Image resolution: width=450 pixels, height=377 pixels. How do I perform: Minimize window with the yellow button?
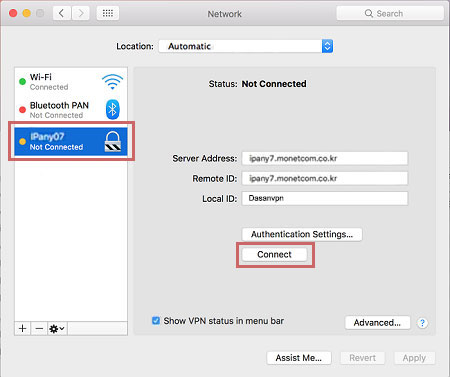tap(27, 13)
